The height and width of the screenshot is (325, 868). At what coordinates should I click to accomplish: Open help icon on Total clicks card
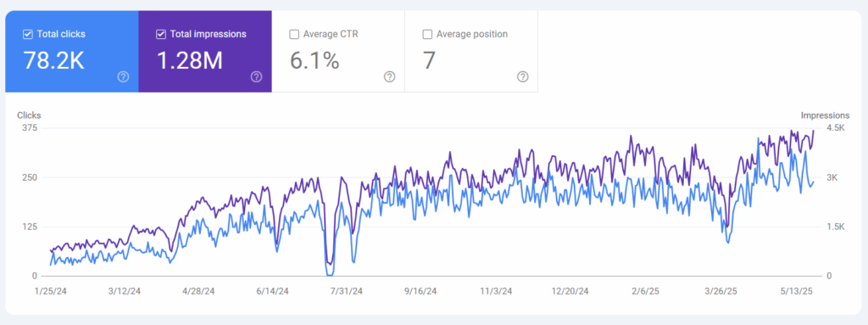tap(124, 77)
